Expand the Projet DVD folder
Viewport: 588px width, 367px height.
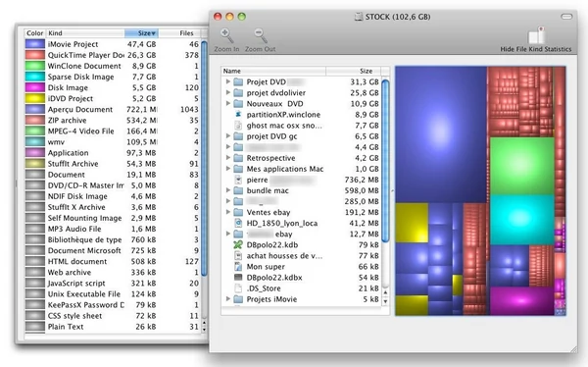[x=228, y=81]
